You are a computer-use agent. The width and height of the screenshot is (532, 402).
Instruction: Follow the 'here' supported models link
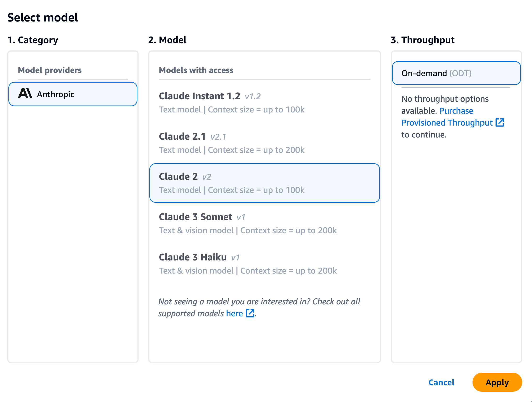(x=234, y=313)
